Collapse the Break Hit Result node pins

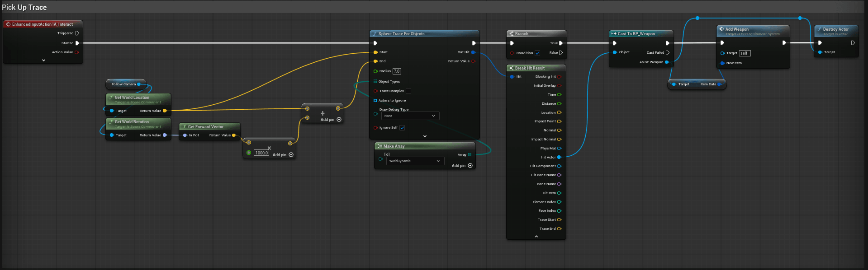[x=536, y=236]
